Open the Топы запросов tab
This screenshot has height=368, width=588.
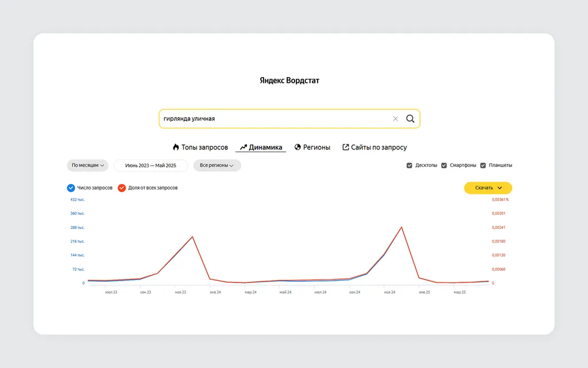200,147
